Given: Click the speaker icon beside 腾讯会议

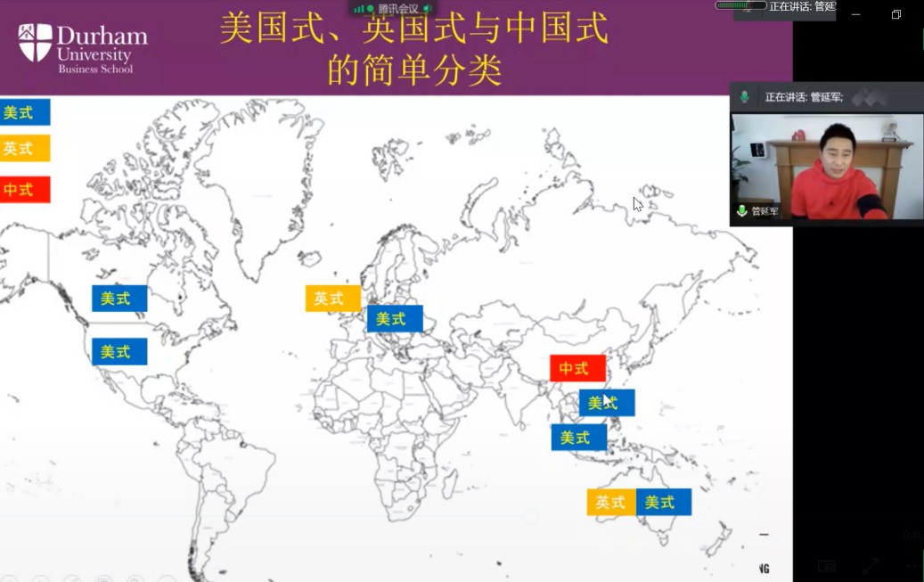Looking at the screenshot, I should click(427, 8).
